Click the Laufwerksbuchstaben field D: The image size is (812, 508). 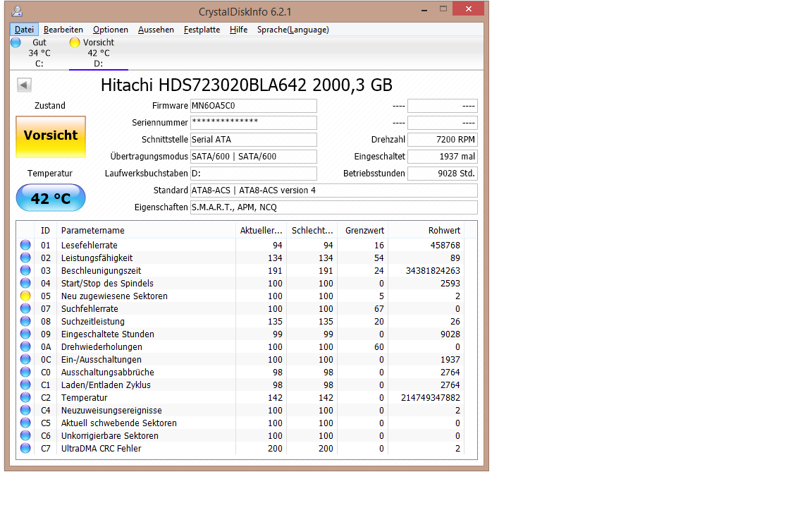pyautogui.click(x=253, y=173)
